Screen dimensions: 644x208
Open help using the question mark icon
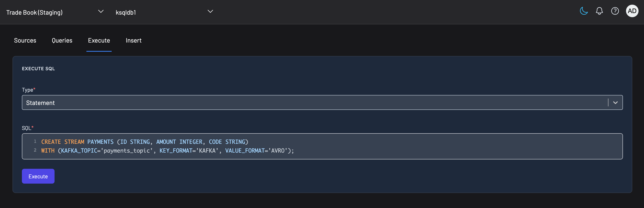coord(615,11)
